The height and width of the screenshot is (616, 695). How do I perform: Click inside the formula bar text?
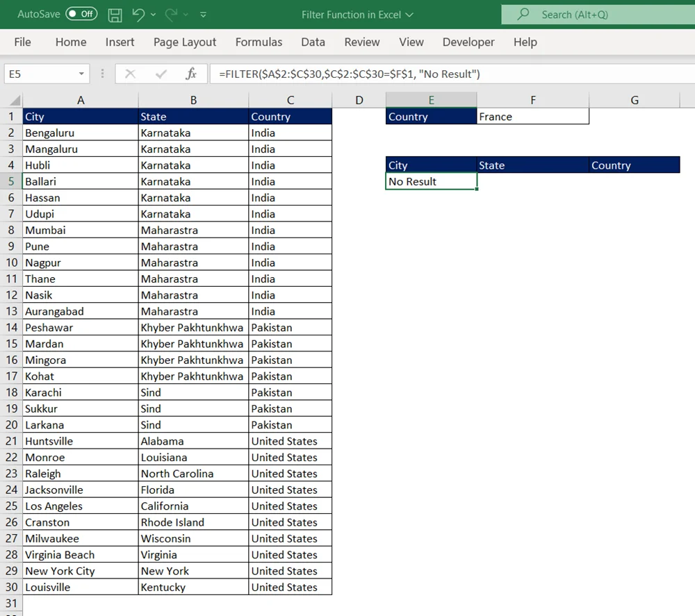(x=417, y=74)
